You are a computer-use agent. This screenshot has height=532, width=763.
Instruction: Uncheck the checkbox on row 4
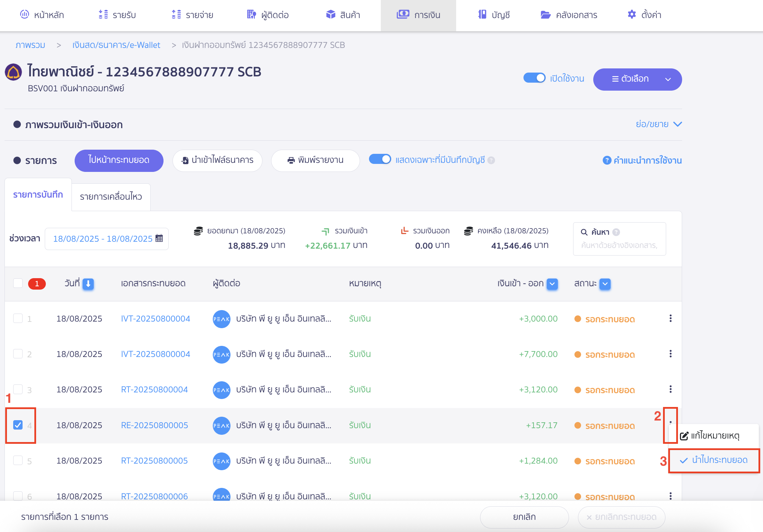coord(18,425)
